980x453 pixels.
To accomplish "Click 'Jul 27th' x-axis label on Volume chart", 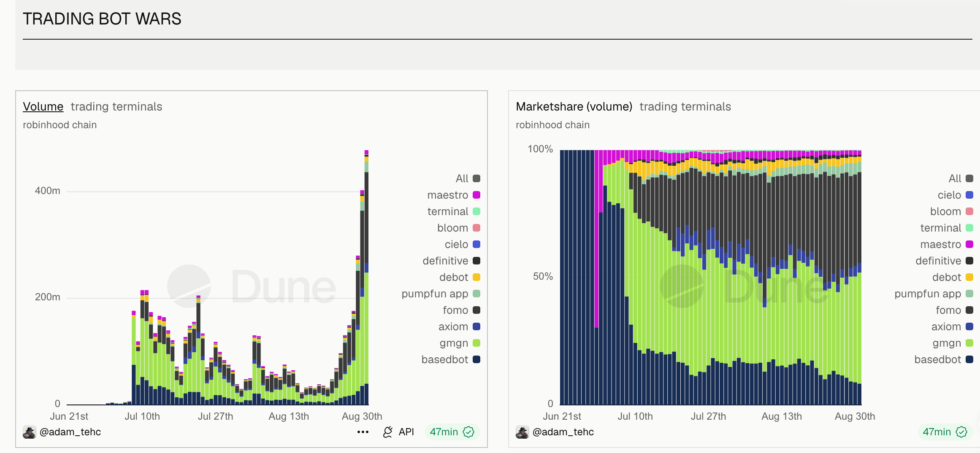I will [x=216, y=416].
